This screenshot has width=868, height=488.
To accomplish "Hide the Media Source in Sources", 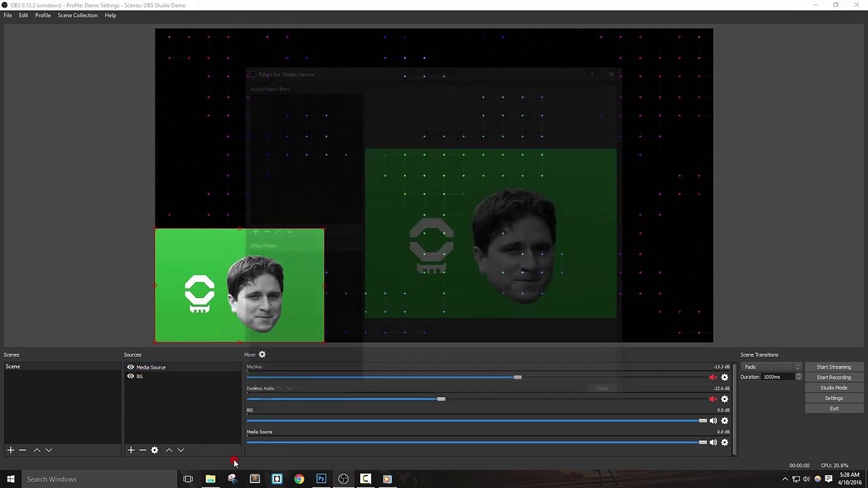I will tap(130, 367).
